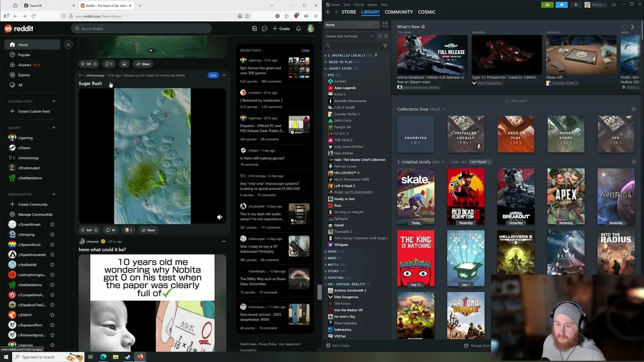Click the Reddit advertise icon in header
Screen dimensions: 644x362
[x=255, y=29]
